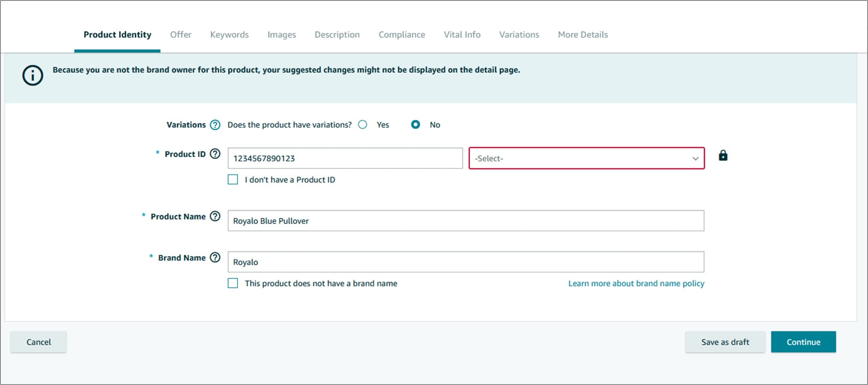This screenshot has width=868, height=385.
Task: Switch to the Offer tab
Action: click(180, 35)
